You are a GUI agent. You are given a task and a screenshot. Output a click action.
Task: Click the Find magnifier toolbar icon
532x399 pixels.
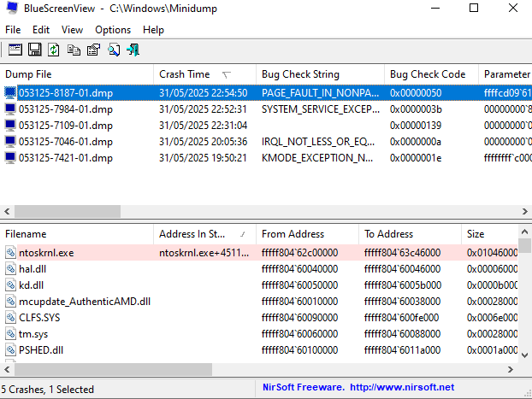(114, 50)
